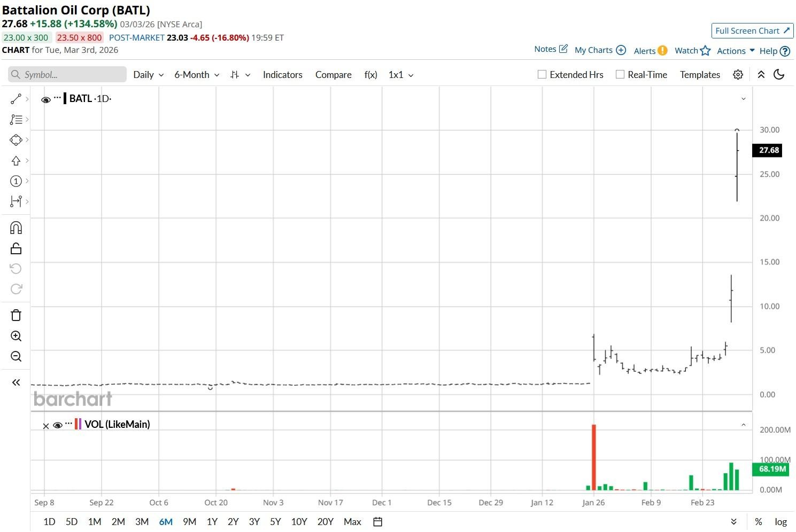This screenshot has width=796, height=532.
Task: Open the Templates menu
Action: (700, 75)
